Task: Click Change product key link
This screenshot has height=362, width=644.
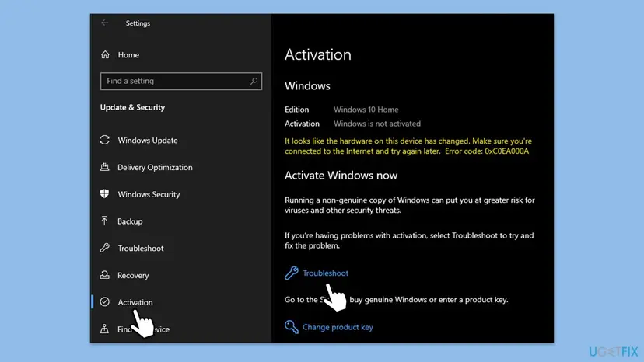Action: coord(338,327)
